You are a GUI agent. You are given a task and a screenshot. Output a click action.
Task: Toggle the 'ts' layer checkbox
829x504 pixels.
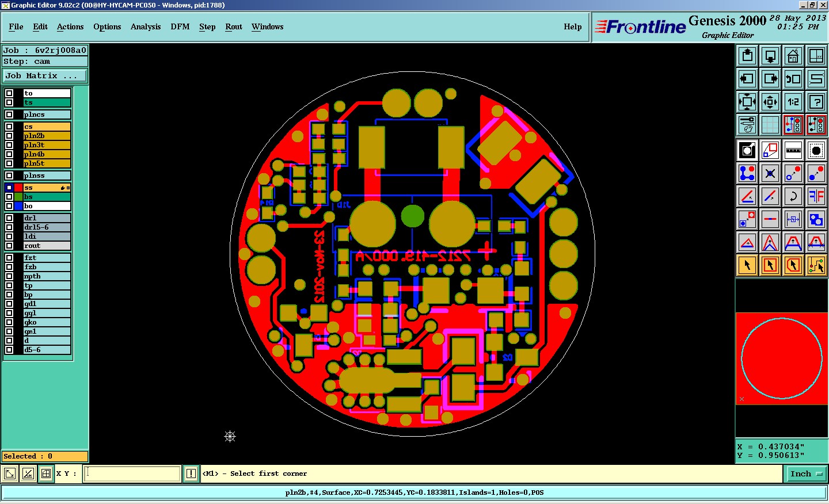9,102
